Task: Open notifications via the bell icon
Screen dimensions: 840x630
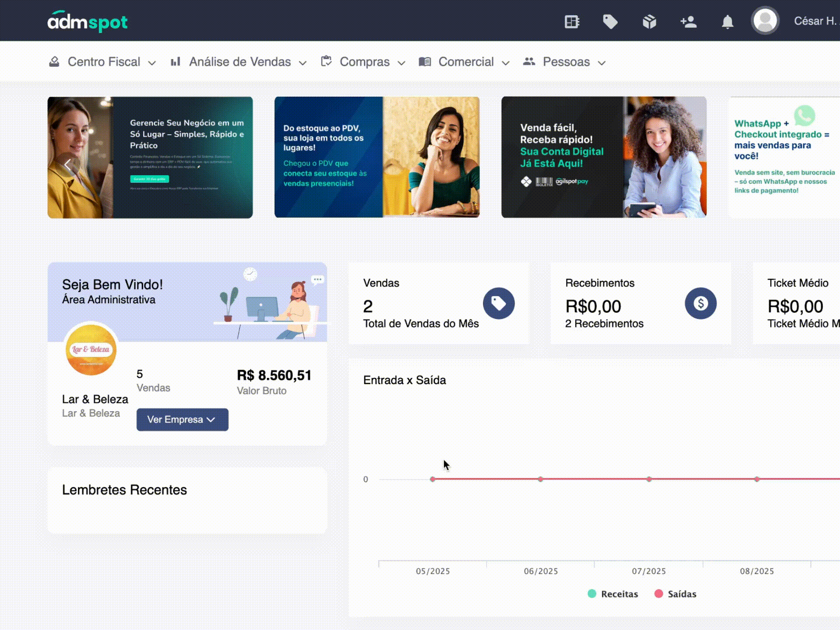Action: point(728,21)
